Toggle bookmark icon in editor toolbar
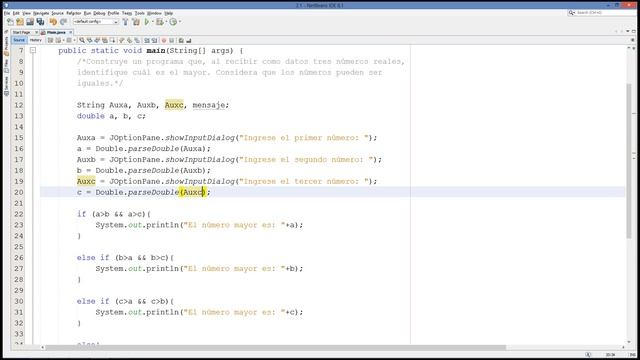This screenshot has height=360, width=640. (137, 40)
